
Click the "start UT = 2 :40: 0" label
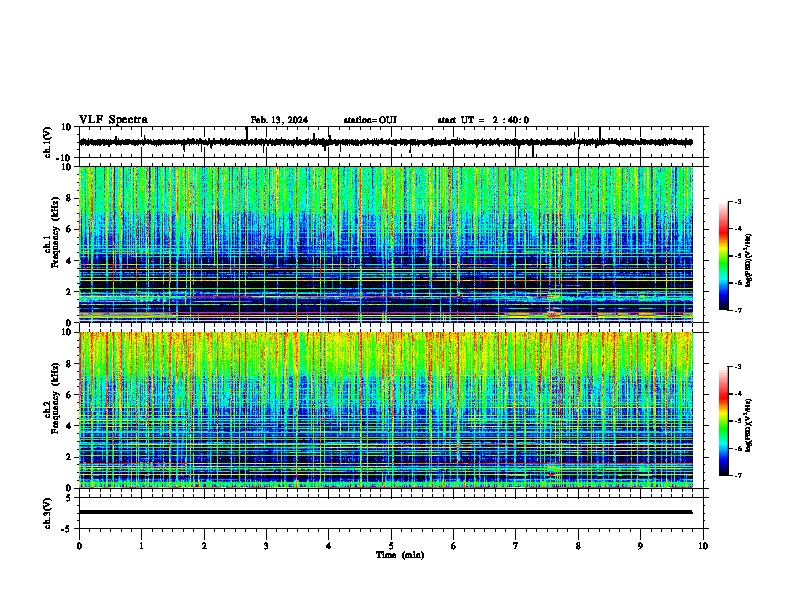pos(483,120)
